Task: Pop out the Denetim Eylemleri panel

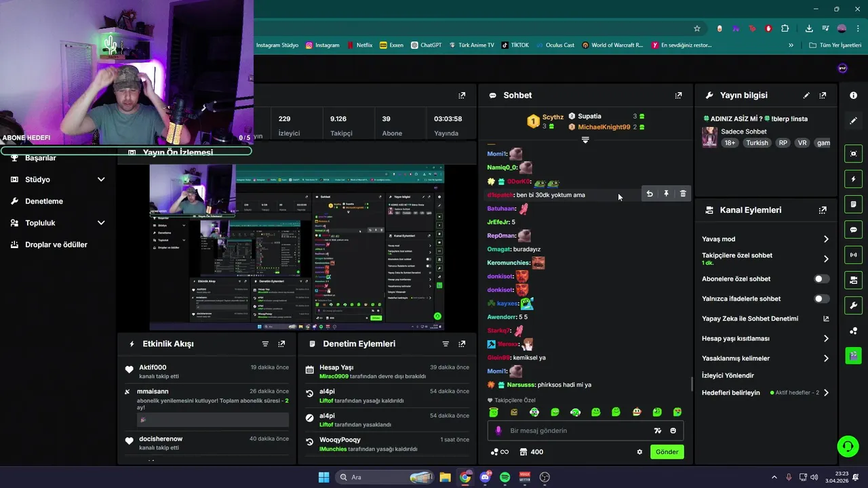Action: (x=462, y=344)
